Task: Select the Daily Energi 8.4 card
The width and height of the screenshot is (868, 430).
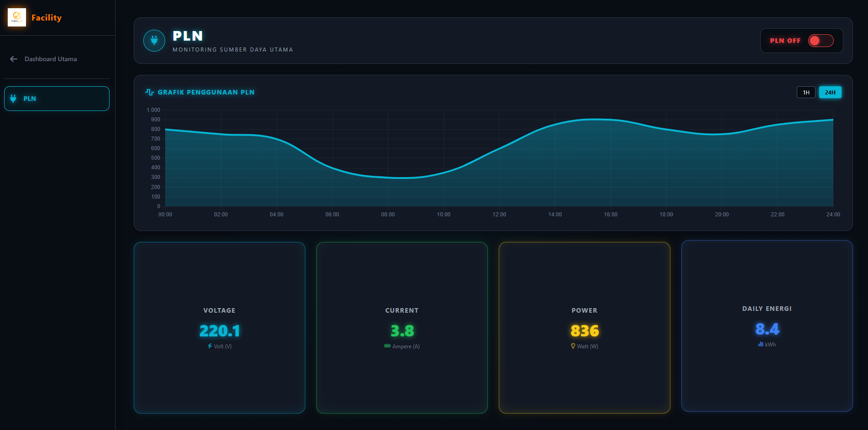Action: (x=767, y=326)
